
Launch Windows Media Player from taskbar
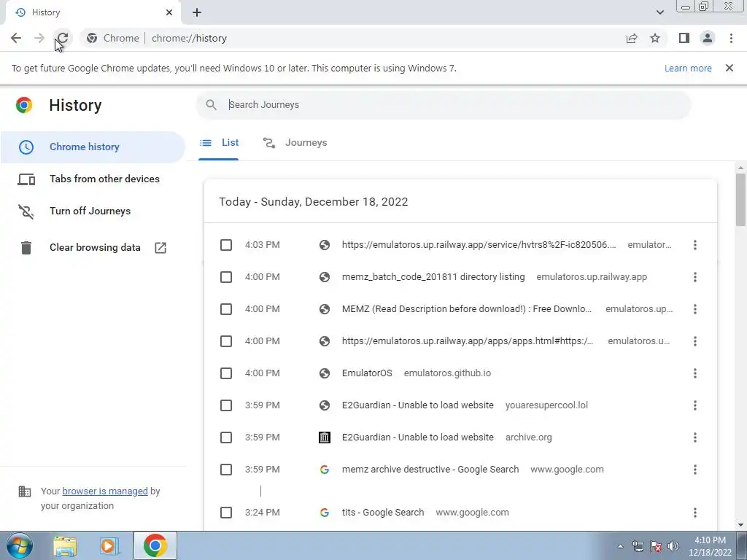coord(109,545)
